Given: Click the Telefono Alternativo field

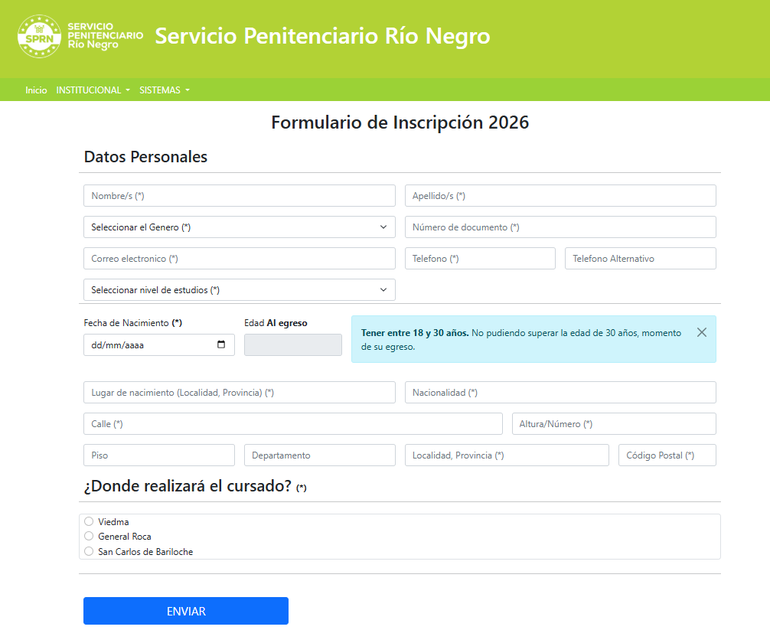Looking at the screenshot, I should (x=640, y=258).
